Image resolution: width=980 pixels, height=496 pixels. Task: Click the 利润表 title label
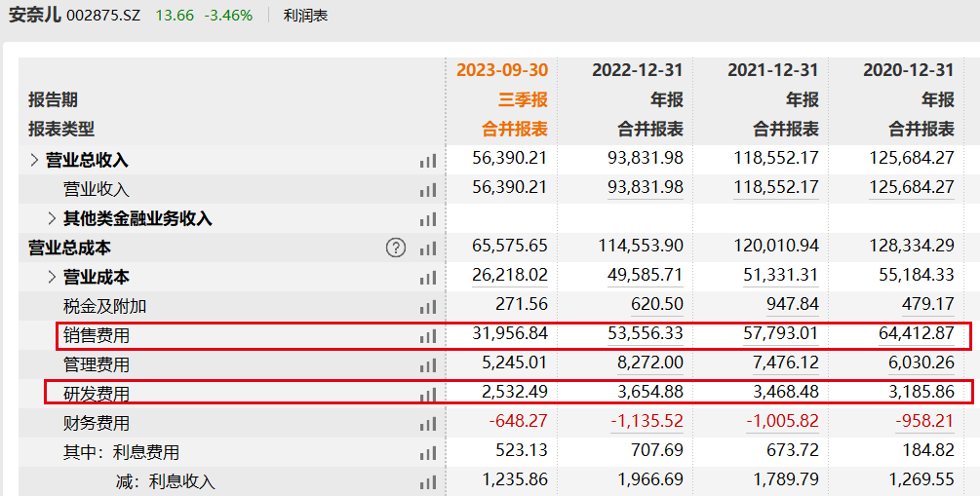click(x=306, y=16)
